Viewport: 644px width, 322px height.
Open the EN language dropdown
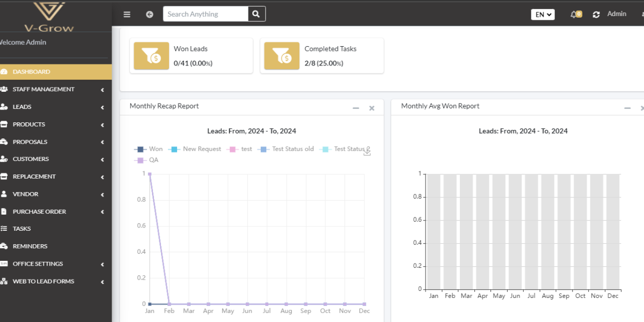[543, 14]
